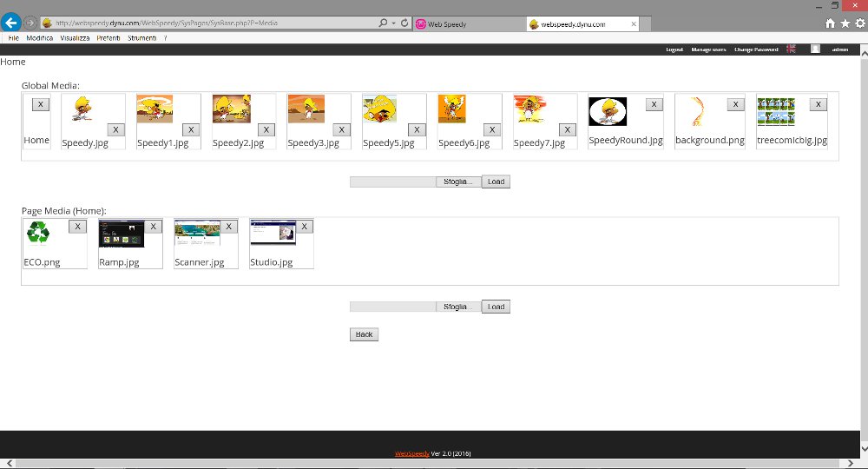Select Speedy6.jpg thumbnail image
The width and height of the screenshot is (868, 469).
point(451,109)
